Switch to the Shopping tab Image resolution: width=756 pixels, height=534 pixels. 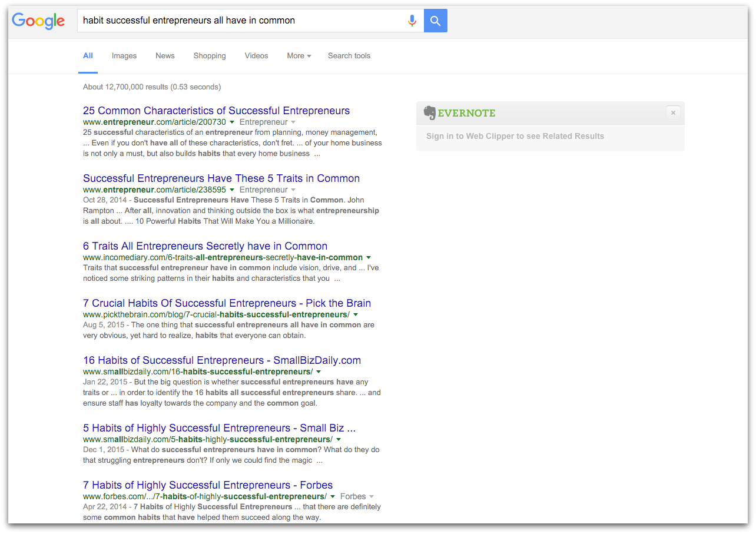[210, 56]
